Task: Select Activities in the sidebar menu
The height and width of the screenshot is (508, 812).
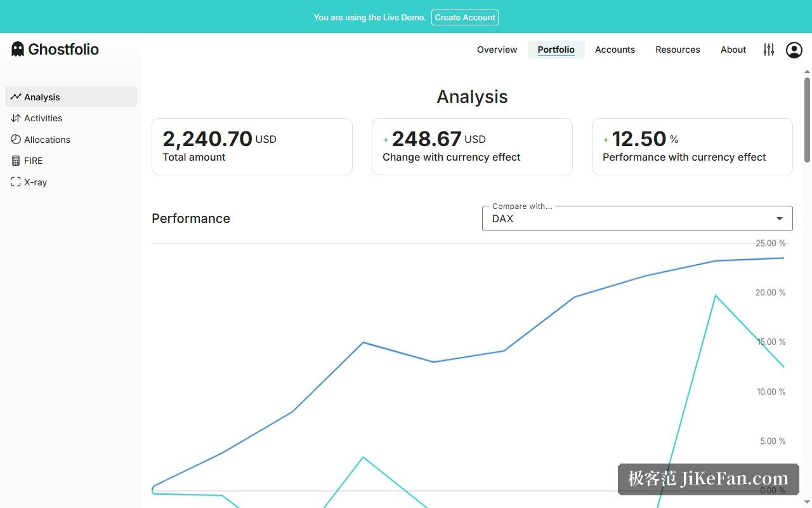Action: point(71,118)
